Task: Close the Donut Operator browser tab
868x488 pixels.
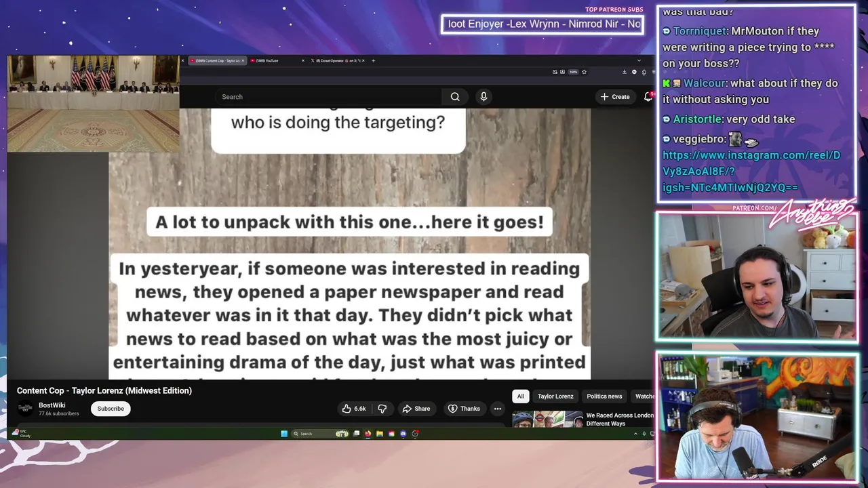Action: tap(363, 60)
